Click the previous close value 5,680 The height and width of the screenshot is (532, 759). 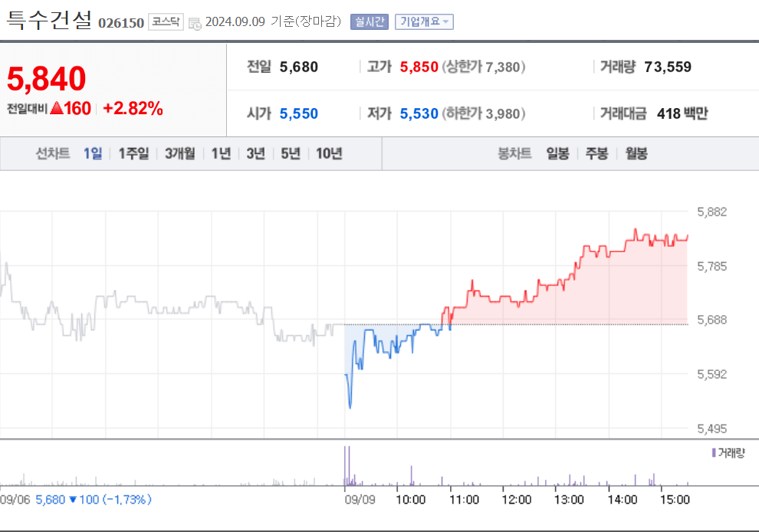299,67
